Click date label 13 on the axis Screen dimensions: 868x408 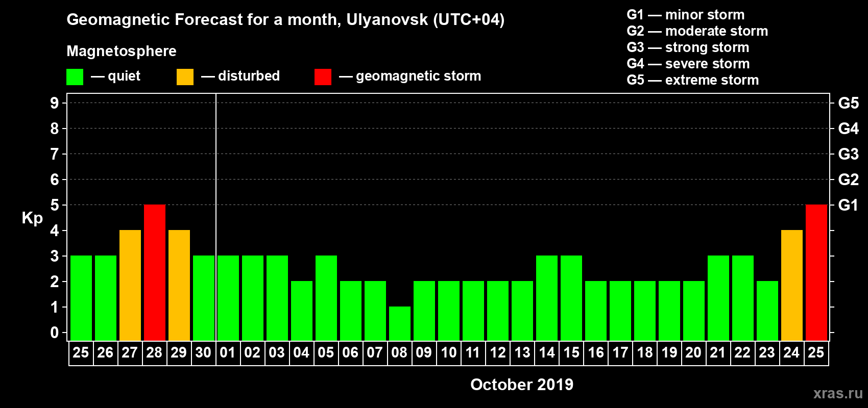tap(522, 353)
